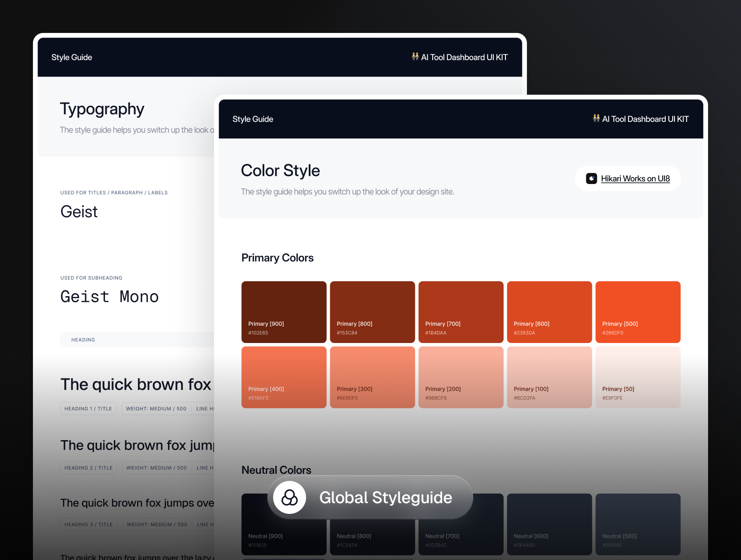The image size is (741, 560).
Task: Click the Primary [400] swatch
Action: click(x=284, y=377)
